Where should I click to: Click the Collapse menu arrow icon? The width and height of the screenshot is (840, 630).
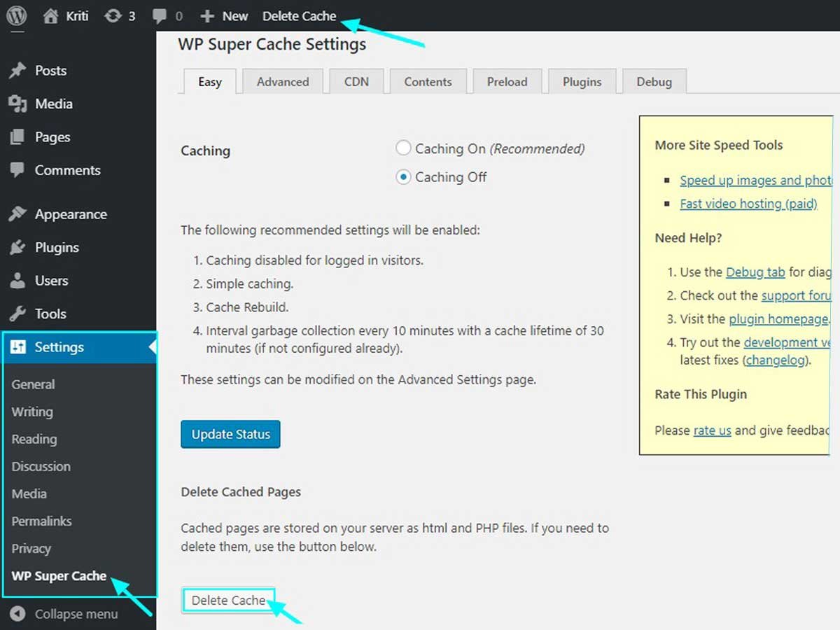(x=18, y=614)
